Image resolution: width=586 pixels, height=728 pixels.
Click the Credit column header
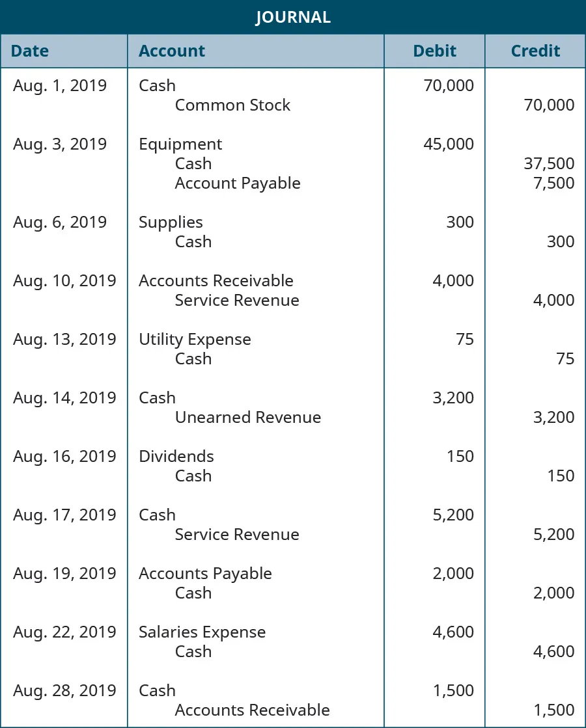tap(535, 51)
